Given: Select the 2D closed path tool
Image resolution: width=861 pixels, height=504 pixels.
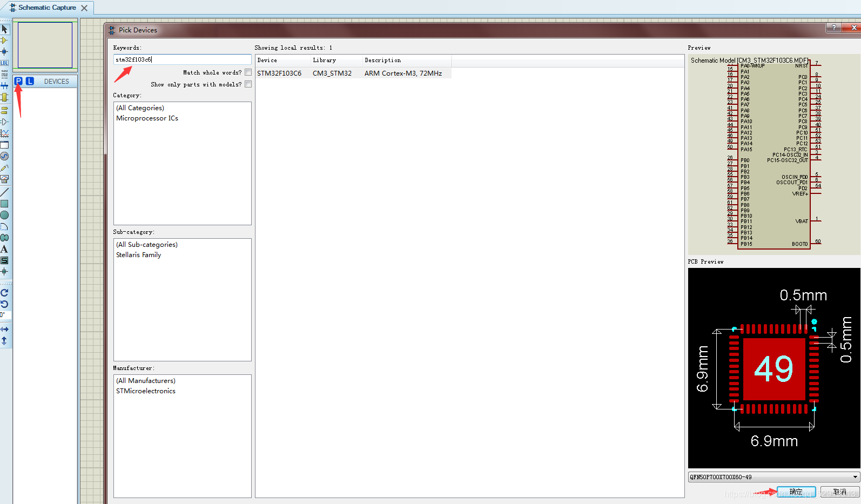Looking at the screenshot, I should pyautogui.click(x=4, y=238).
